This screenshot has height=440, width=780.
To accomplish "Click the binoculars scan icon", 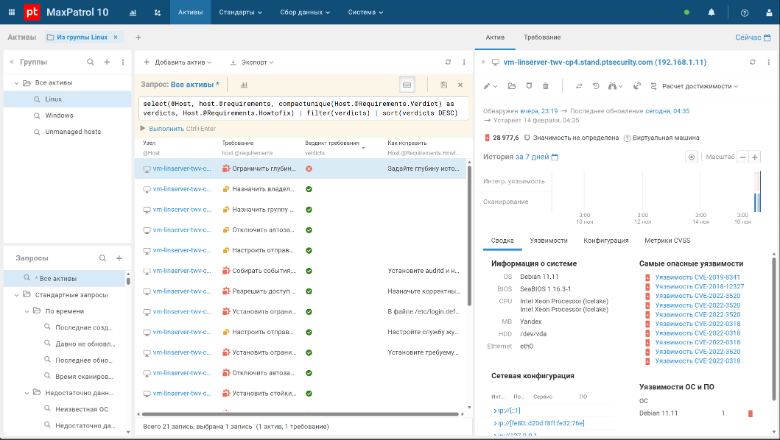I will click(613, 86).
